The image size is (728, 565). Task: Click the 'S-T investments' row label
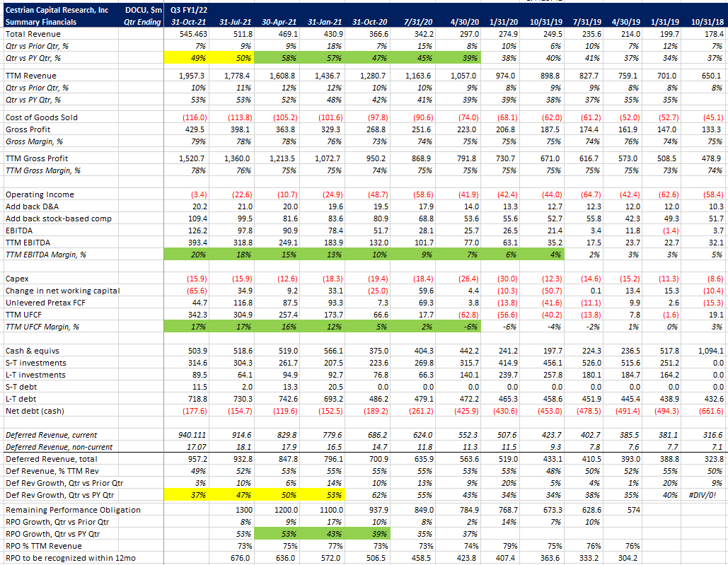coord(36,363)
